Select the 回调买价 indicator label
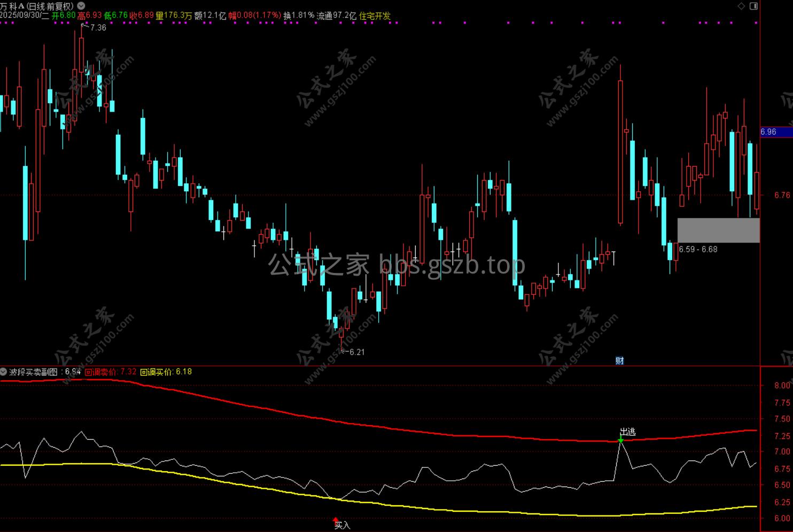793x532 pixels. pos(157,372)
